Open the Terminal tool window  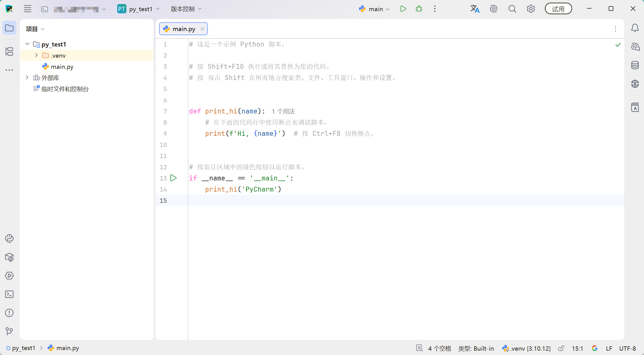tap(9, 294)
